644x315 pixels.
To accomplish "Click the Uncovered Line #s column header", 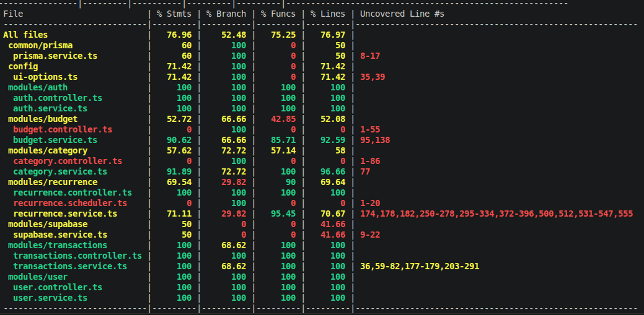I will click(402, 14).
